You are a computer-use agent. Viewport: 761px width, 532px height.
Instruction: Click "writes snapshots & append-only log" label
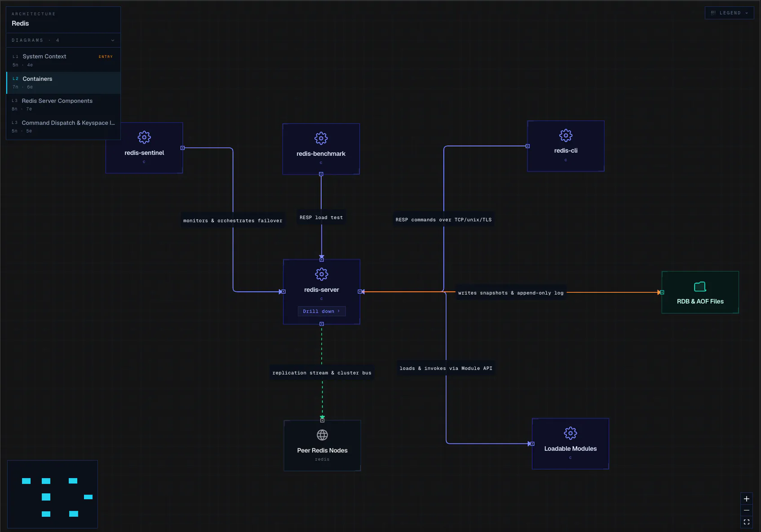pos(511,293)
